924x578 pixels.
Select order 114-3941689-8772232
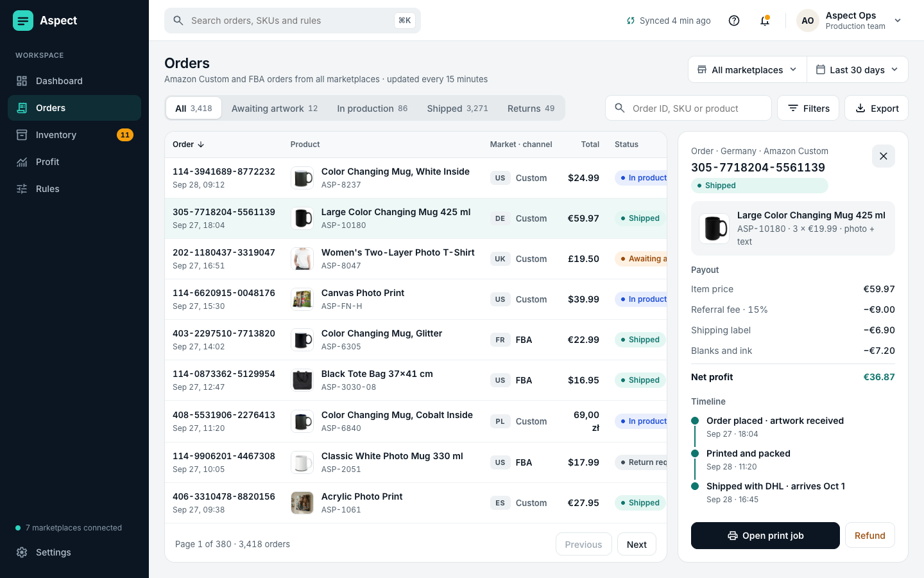pos(416,178)
